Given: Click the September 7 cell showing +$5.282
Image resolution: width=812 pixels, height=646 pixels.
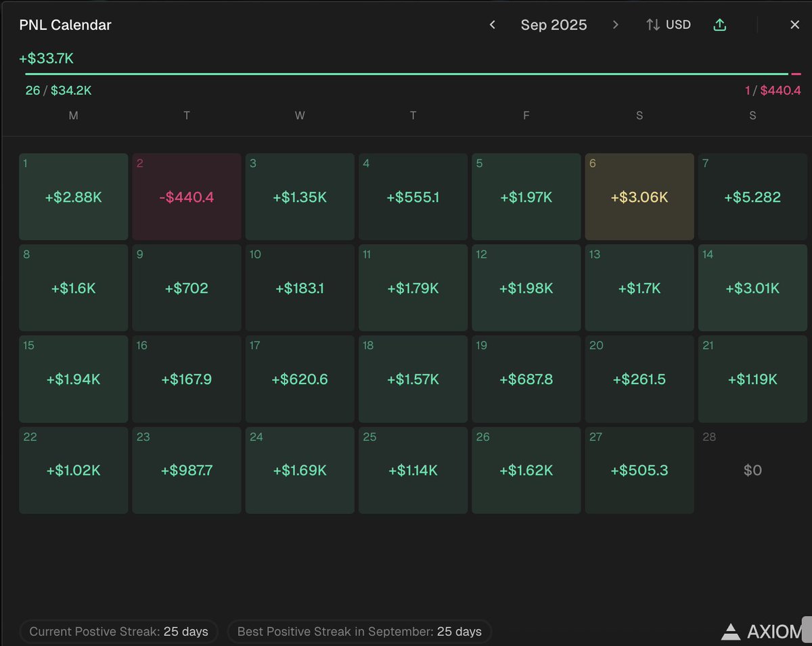Looking at the screenshot, I should tap(752, 196).
